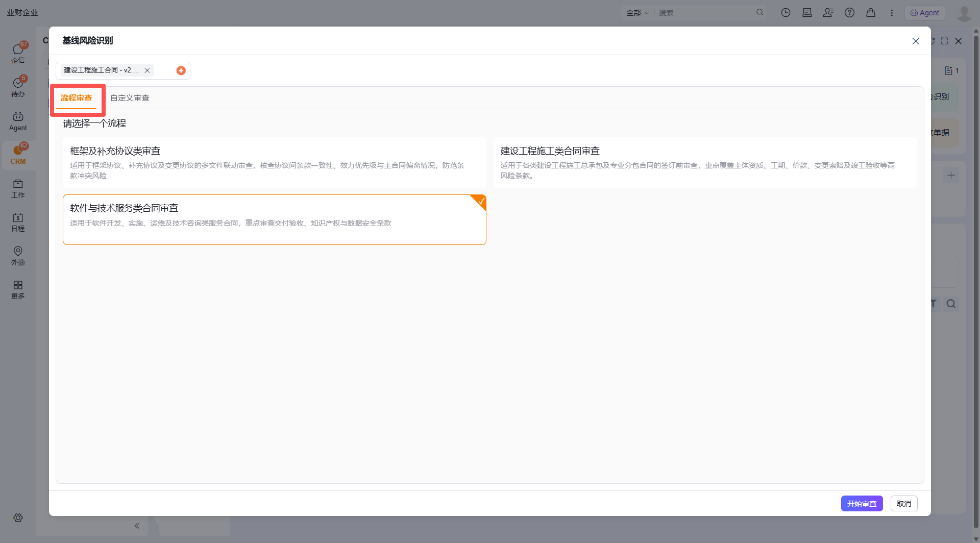Switch to the 流程审查 tab
This screenshot has height=543, width=980.
(x=76, y=98)
